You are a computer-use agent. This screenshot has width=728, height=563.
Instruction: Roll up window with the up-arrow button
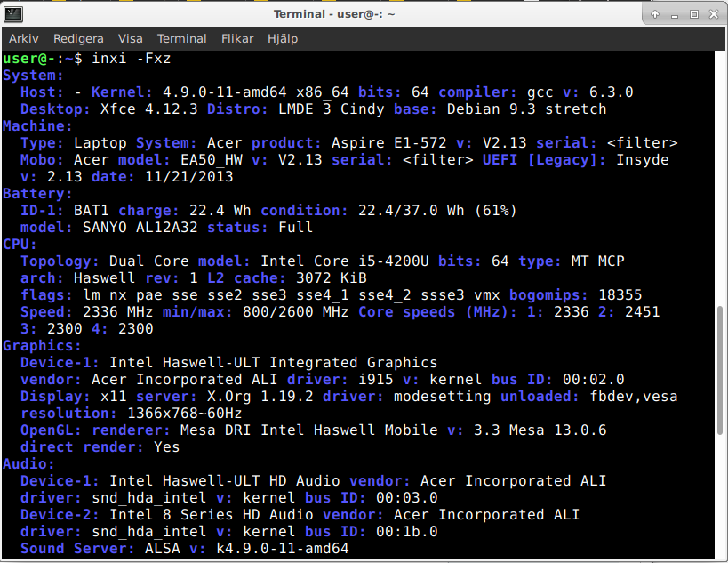(655, 14)
